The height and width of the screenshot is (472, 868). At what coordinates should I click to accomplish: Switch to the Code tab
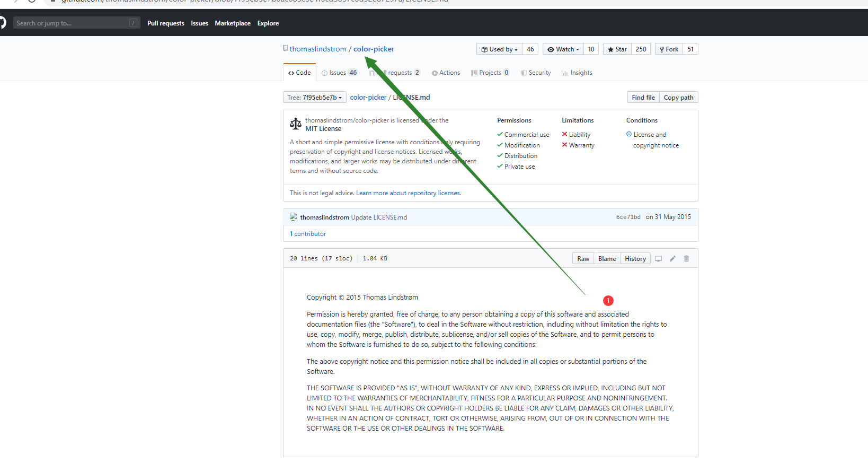point(299,73)
